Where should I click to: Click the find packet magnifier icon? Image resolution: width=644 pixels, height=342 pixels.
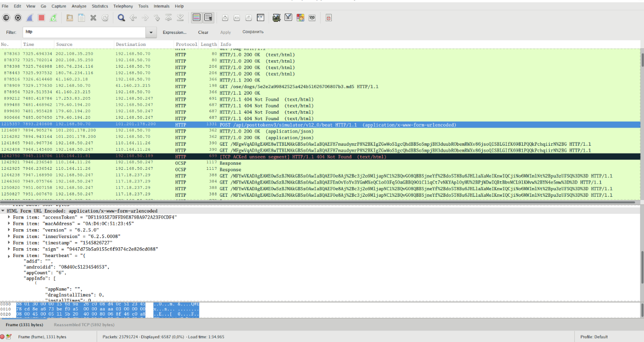pos(121,18)
